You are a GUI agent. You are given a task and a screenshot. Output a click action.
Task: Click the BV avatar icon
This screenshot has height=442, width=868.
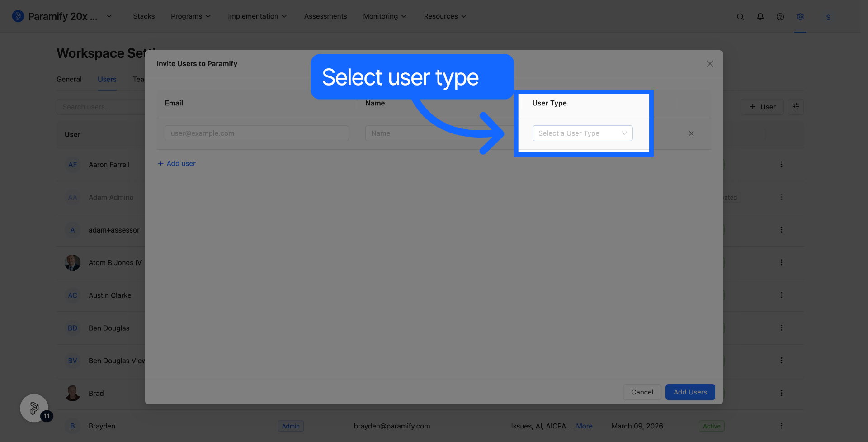click(x=72, y=361)
